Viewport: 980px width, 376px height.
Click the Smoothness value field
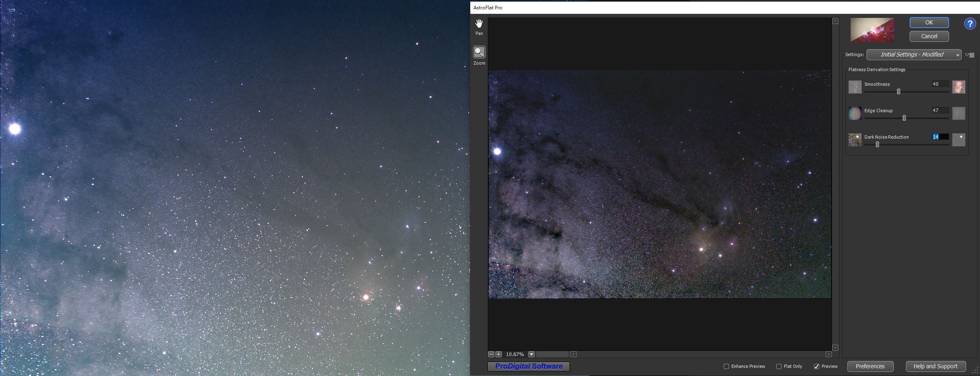tap(940, 84)
